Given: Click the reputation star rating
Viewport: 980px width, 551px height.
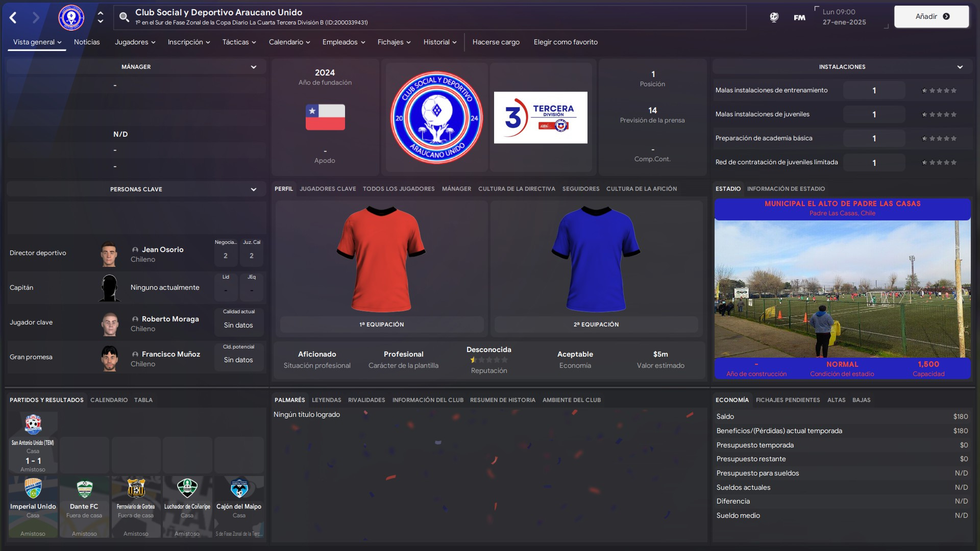Looking at the screenshot, I should (x=488, y=360).
